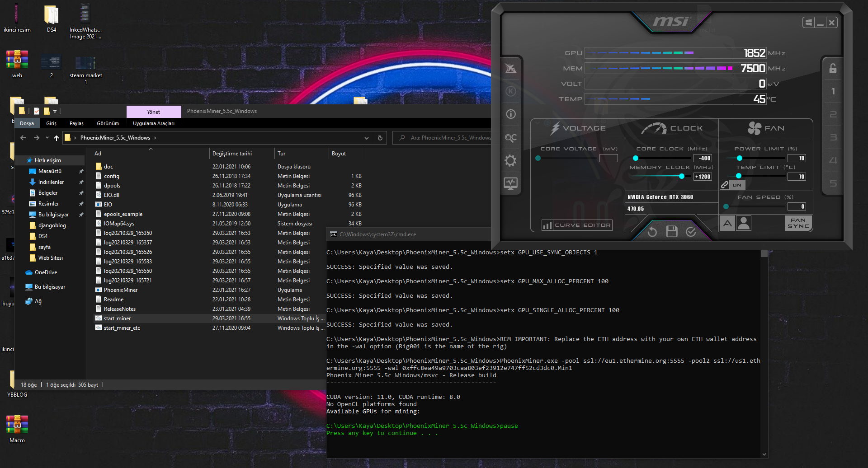Toggle user-defined fan control icon
The image size is (868, 468).
[x=744, y=223]
